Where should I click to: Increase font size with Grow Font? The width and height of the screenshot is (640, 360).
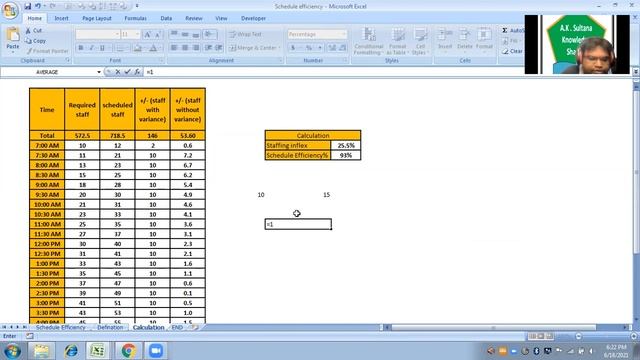[147, 34]
